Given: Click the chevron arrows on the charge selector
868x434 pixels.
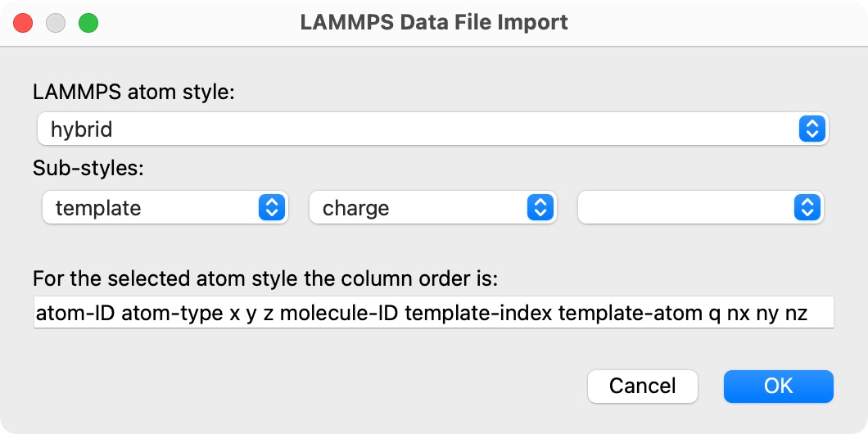Looking at the screenshot, I should [538, 208].
